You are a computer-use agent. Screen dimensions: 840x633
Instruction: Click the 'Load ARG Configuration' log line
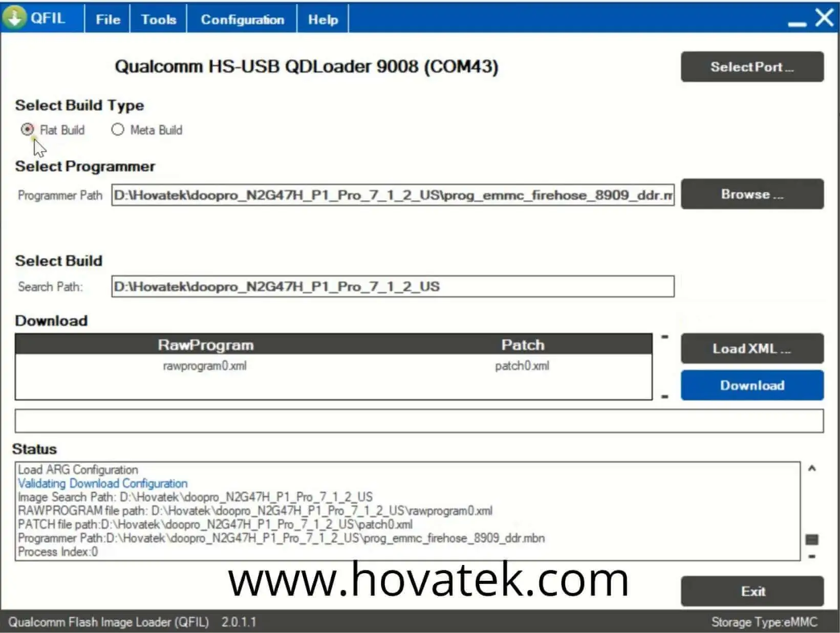(x=78, y=470)
